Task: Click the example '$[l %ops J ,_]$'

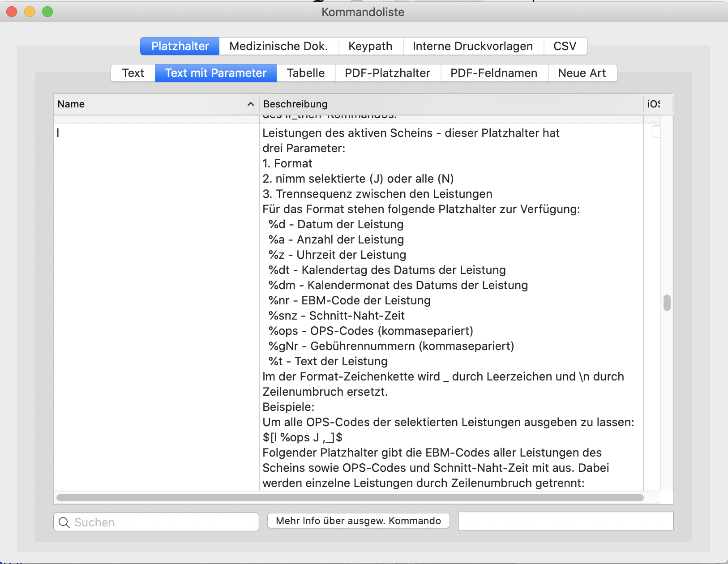Action: [x=303, y=437]
